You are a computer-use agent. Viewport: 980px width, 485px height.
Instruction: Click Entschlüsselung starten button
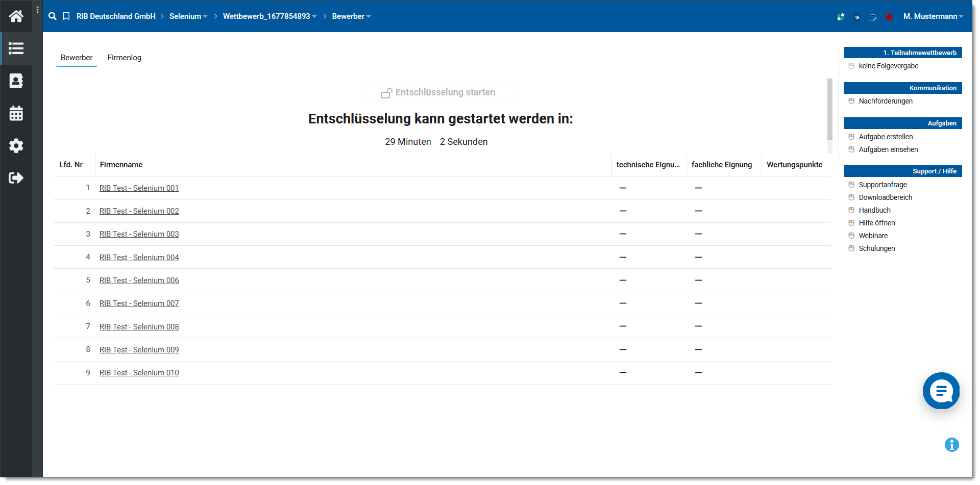[x=440, y=92]
